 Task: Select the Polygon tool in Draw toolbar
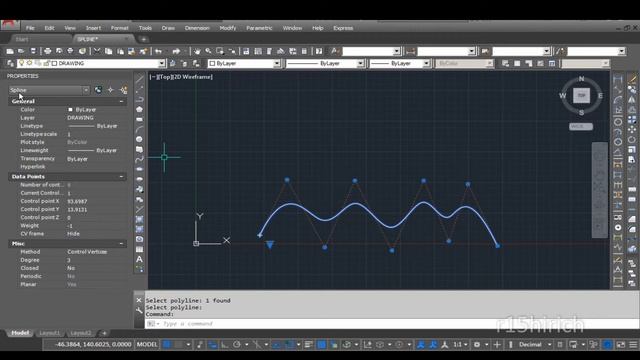tap(139, 109)
